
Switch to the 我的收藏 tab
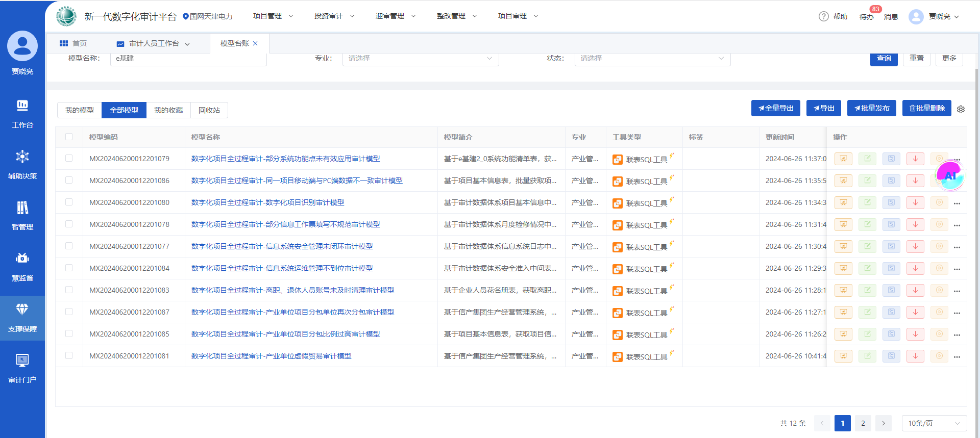coord(168,110)
